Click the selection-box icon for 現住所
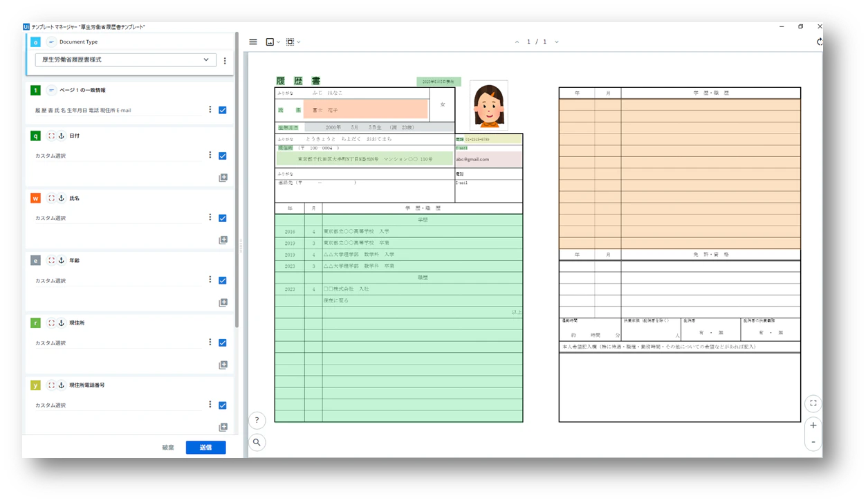This screenshot has height=503, width=868. [x=51, y=322]
